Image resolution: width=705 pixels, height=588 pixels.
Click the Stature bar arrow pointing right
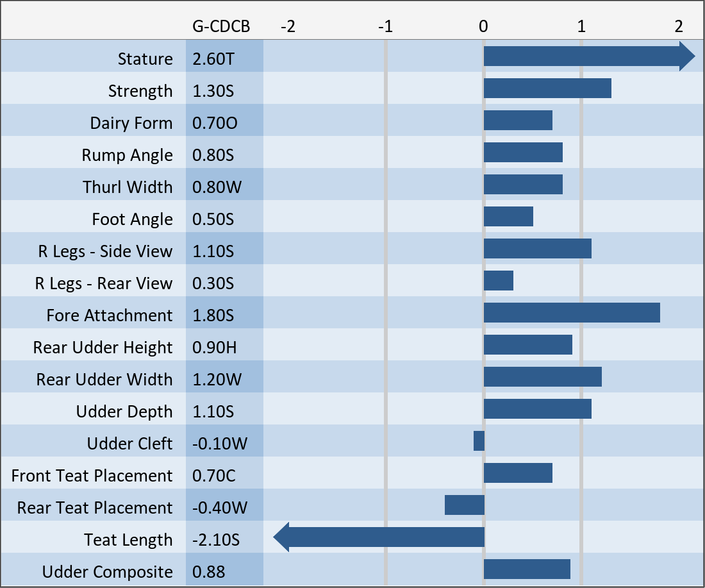(x=588, y=56)
